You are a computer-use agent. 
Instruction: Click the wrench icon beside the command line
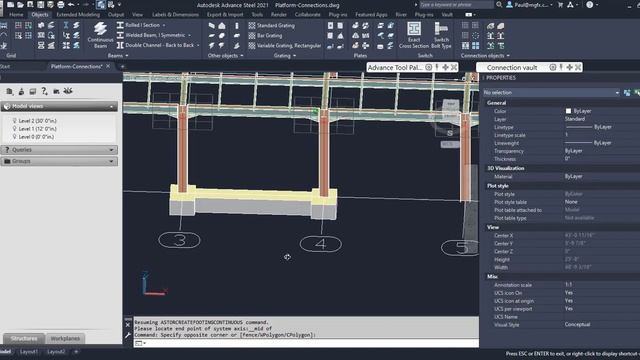tap(128, 335)
